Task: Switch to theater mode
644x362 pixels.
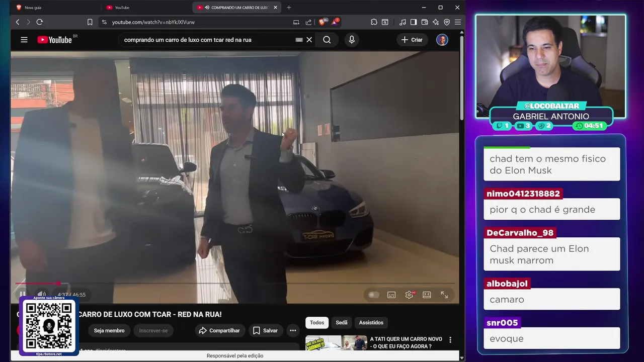Action: point(427,295)
